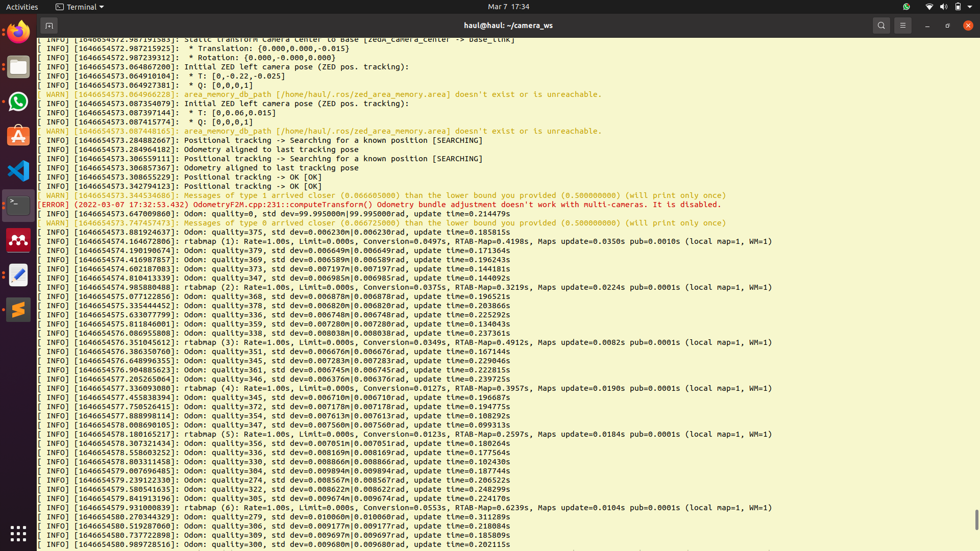
Task: Expand the Terminal app menu
Action: [x=80, y=7]
